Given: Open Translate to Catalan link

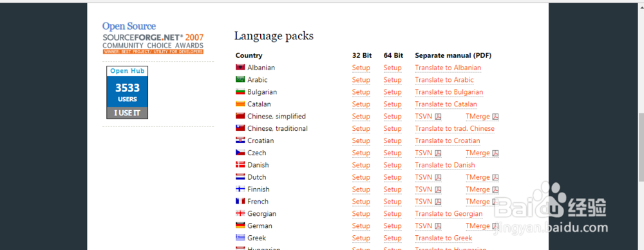Looking at the screenshot, I should [446, 104].
